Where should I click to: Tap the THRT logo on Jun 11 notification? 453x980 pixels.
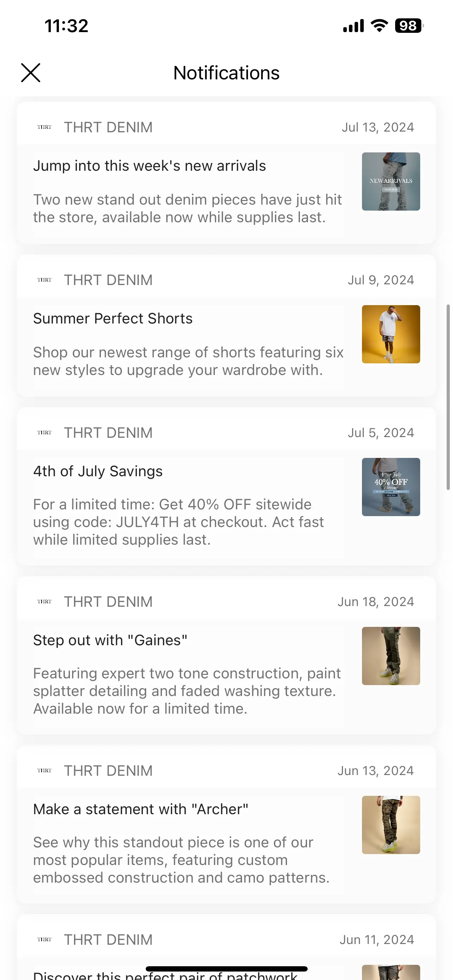coord(44,939)
